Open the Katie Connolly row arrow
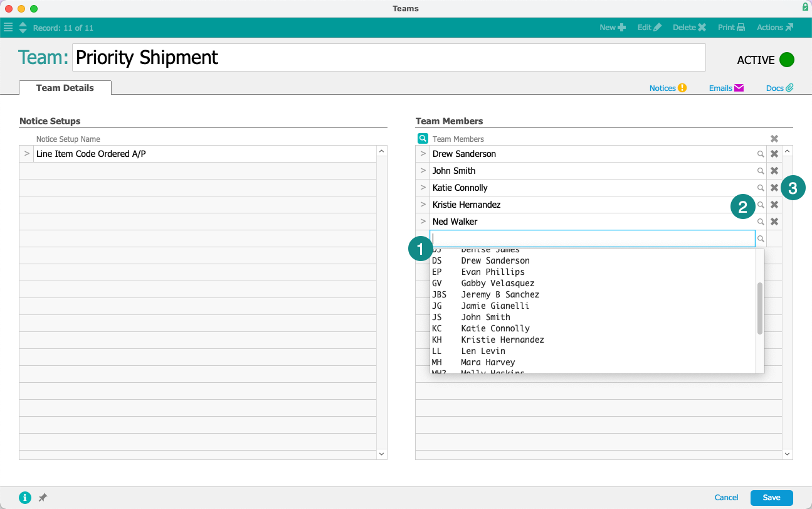This screenshot has height=509, width=812. (423, 188)
